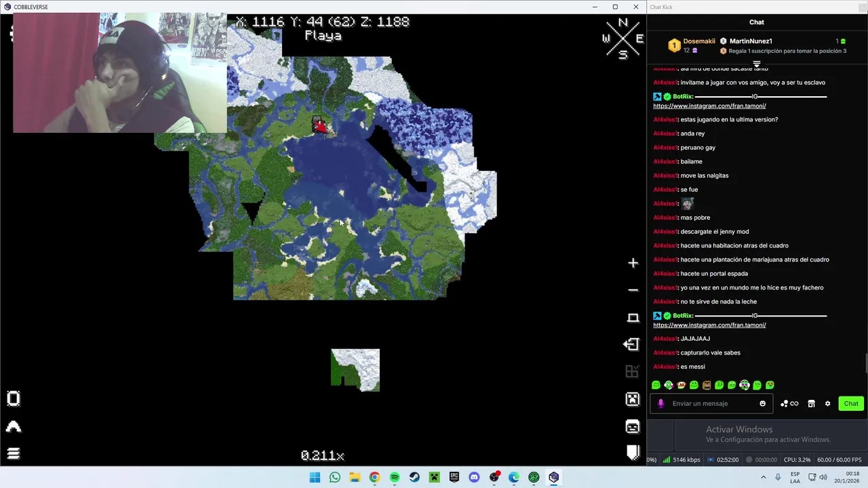Click the webcam overlay of the streamer
This screenshot has height=488, width=868.
click(x=120, y=73)
